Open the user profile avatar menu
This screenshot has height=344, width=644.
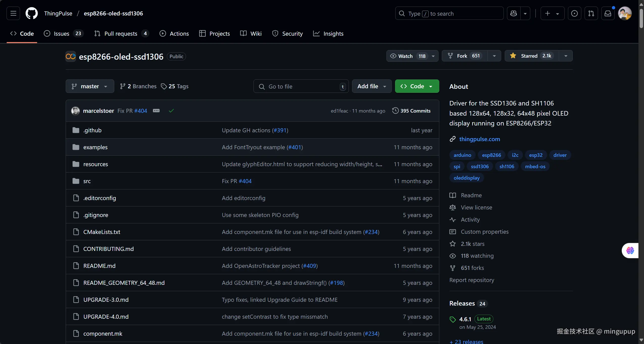pos(625,13)
